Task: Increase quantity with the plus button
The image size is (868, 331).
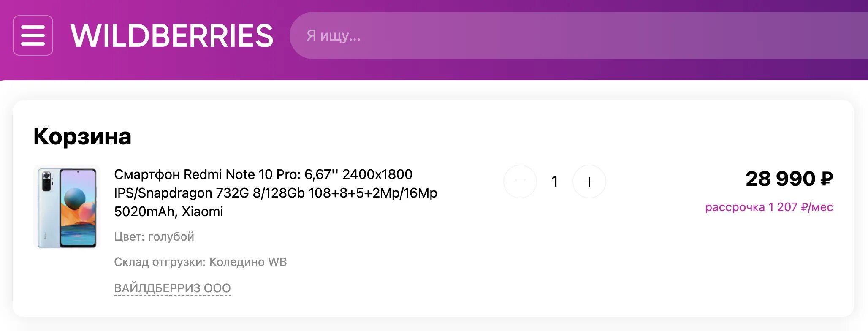Action: 589,182
